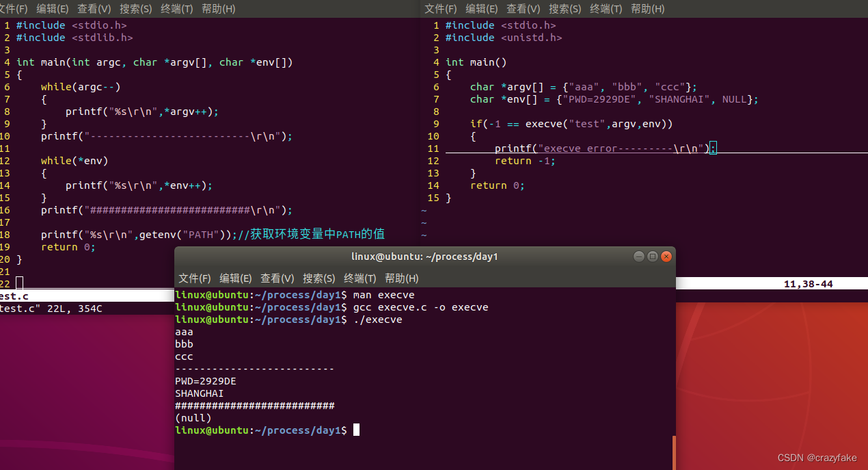Open the 终端(T) menu in the left editor
The height and width of the screenshot is (470, 868).
pyautogui.click(x=176, y=9)
